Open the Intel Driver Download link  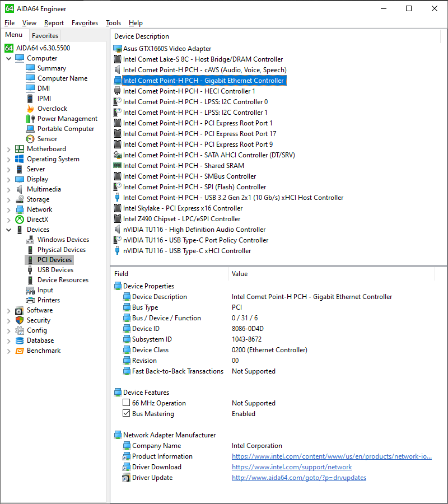tap(292, 466)
